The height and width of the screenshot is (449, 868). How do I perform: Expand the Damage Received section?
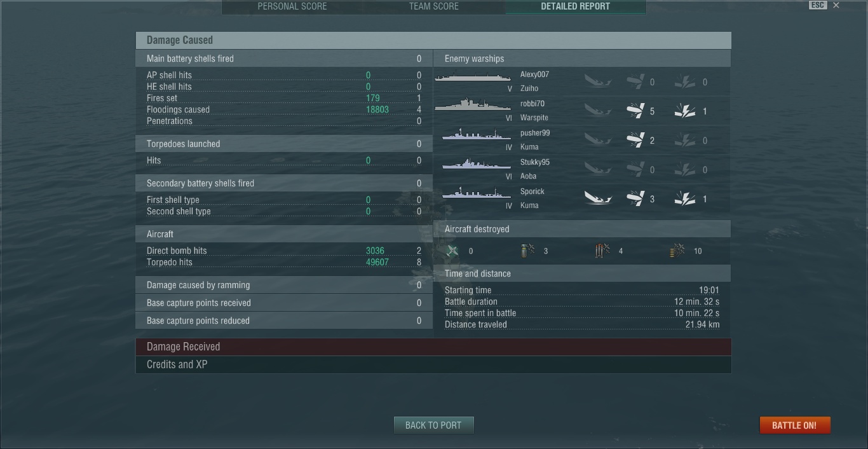point(433,347)
